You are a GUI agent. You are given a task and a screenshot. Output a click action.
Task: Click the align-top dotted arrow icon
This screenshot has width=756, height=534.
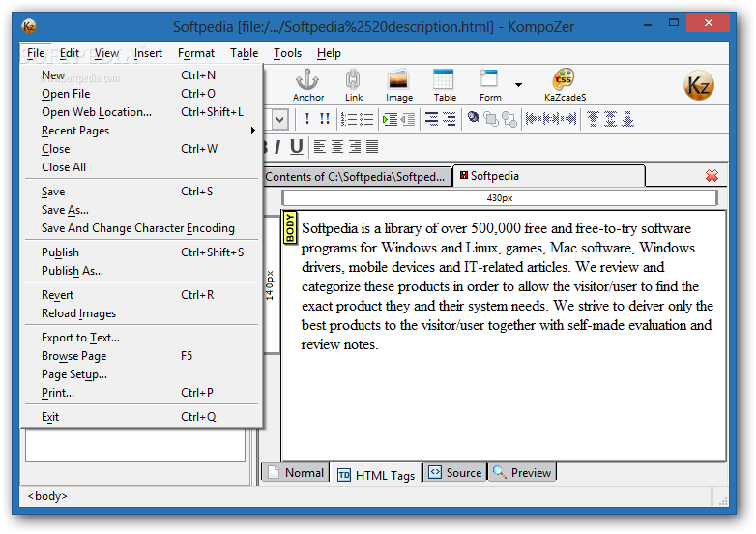click(x=593, y=119)
